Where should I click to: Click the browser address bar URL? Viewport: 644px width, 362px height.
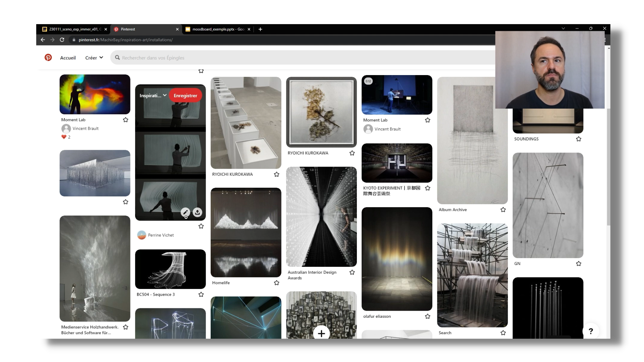(126, 40)
